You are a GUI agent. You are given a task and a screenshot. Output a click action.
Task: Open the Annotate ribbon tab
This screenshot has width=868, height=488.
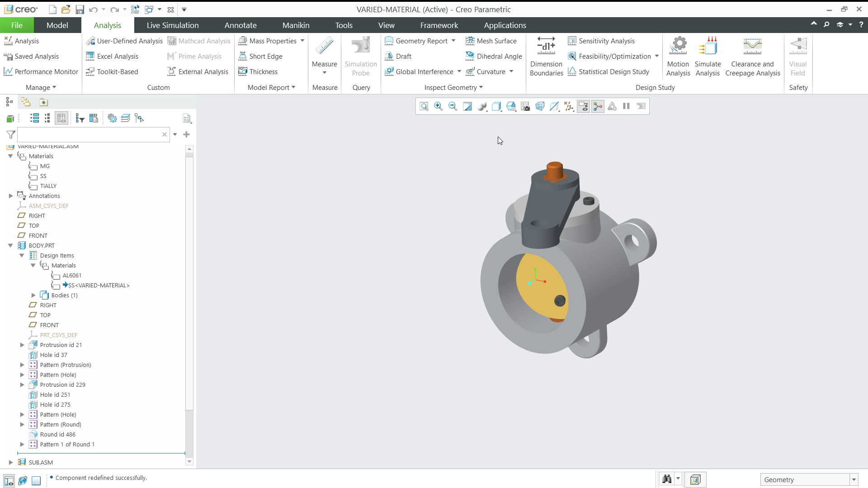click(241, 25)
